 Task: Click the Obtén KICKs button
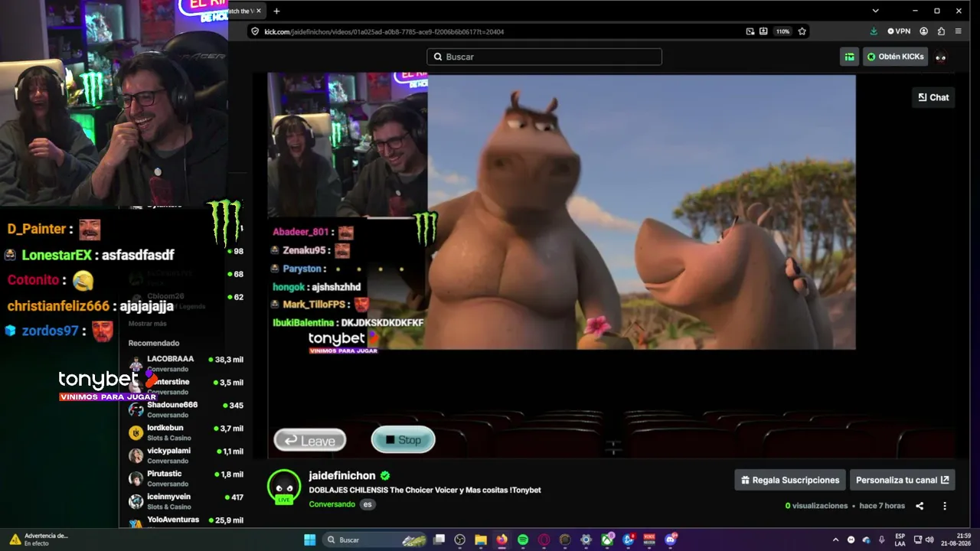tap(895, 57)
